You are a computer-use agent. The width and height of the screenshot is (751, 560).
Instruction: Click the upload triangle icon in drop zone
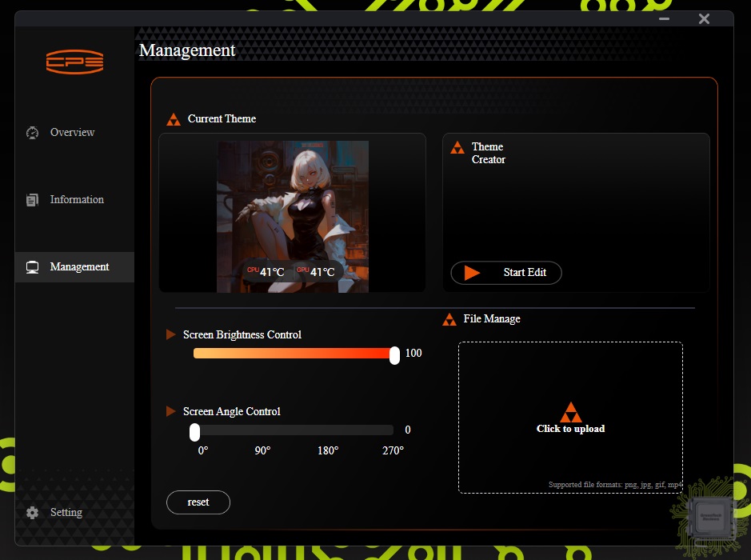(x=570, y=412)
